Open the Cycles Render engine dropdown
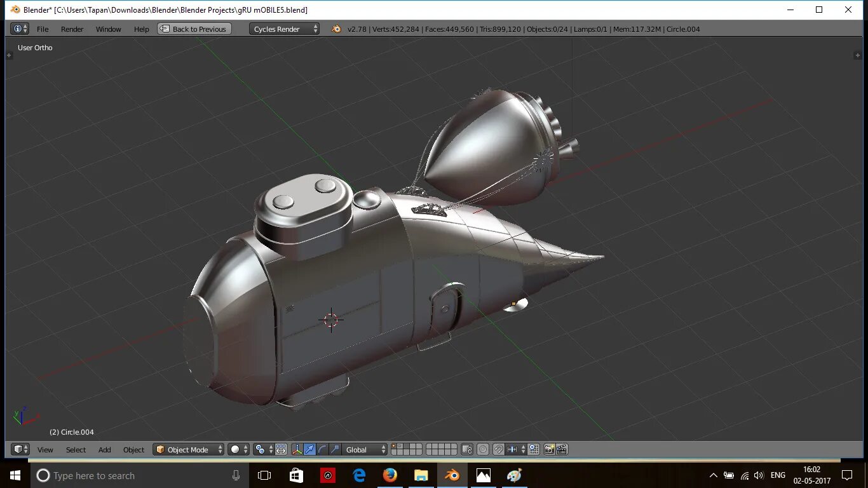868x488 pixels. (x=284, y=29)
